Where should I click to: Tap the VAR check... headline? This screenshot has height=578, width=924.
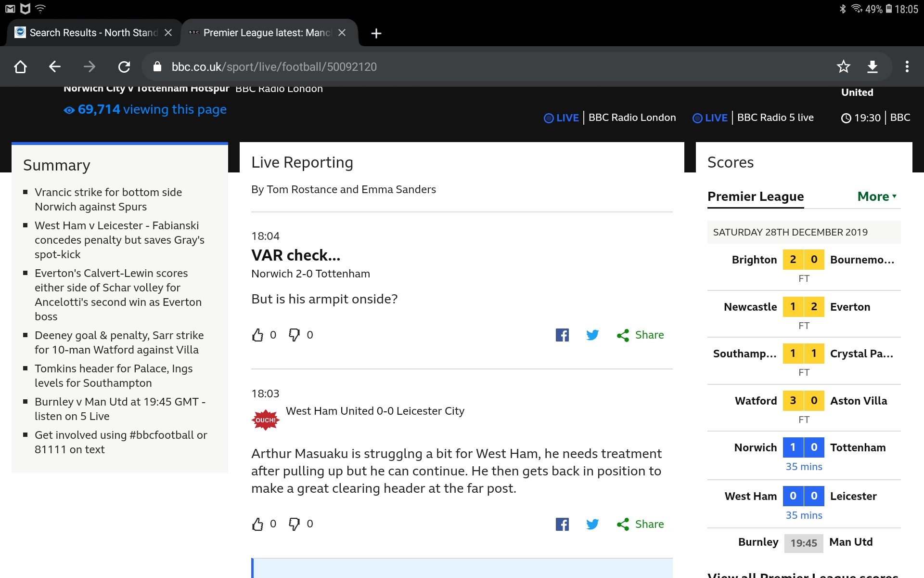296,255
